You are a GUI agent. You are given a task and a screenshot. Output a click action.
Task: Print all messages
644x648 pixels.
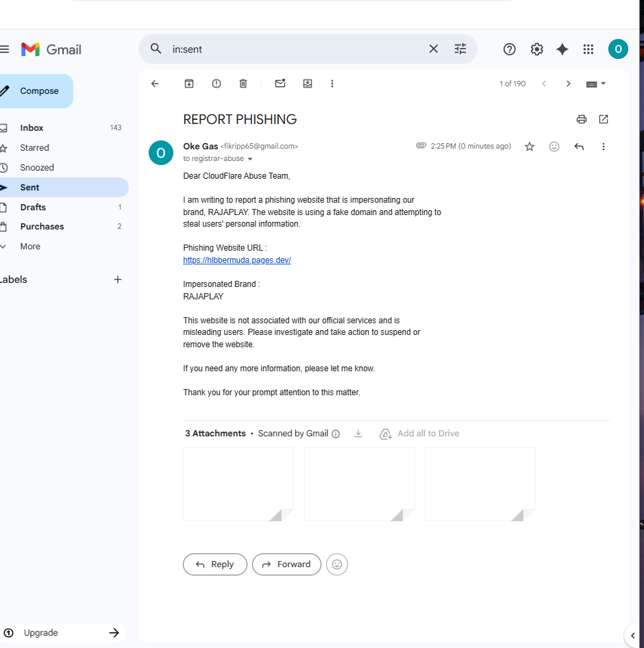pyautogui.click(x=581, y=119)
